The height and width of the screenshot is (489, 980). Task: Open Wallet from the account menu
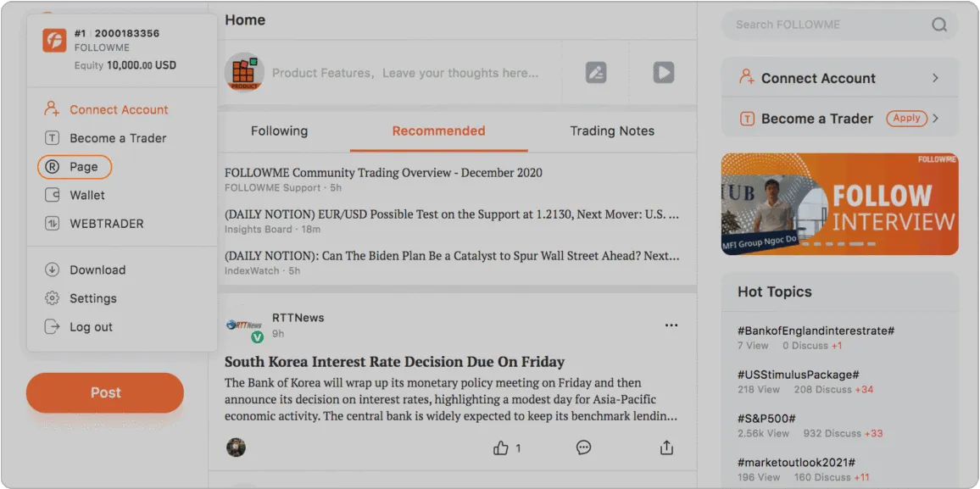click(87, 195)
